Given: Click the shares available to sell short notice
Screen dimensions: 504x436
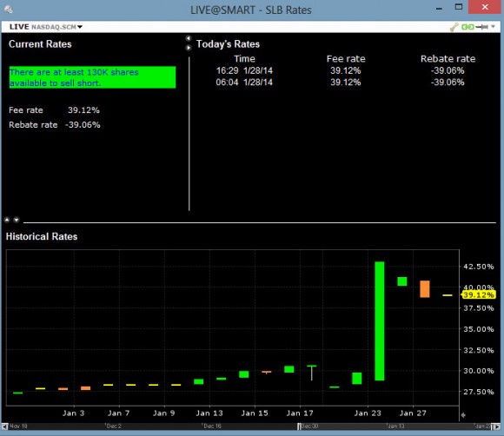Looking at the screenshot, I should tap(93, 77).
